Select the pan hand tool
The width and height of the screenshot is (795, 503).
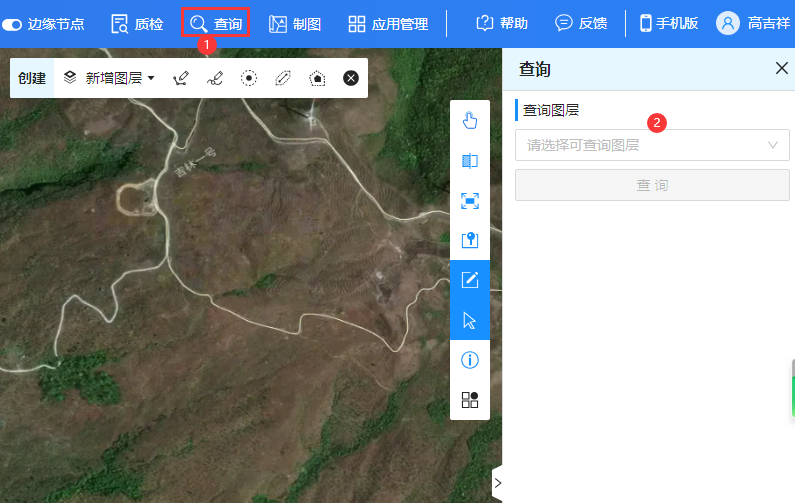pos(470,121)
